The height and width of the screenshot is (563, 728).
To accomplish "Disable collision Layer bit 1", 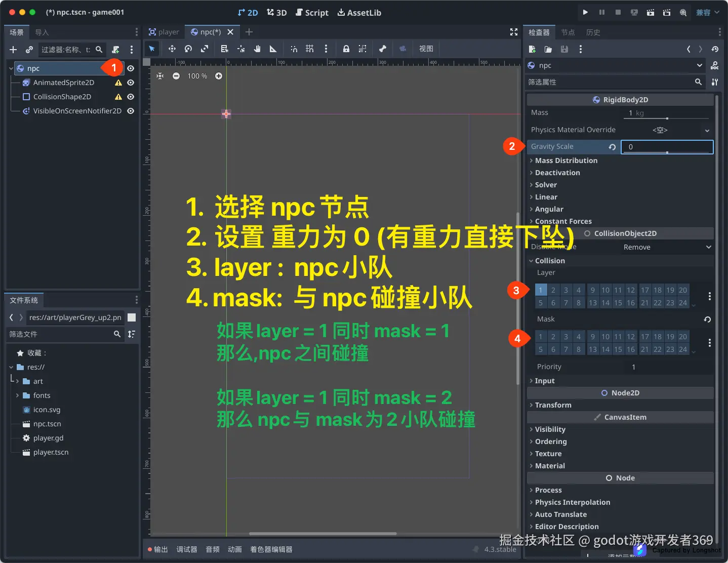I will (541, 290).
